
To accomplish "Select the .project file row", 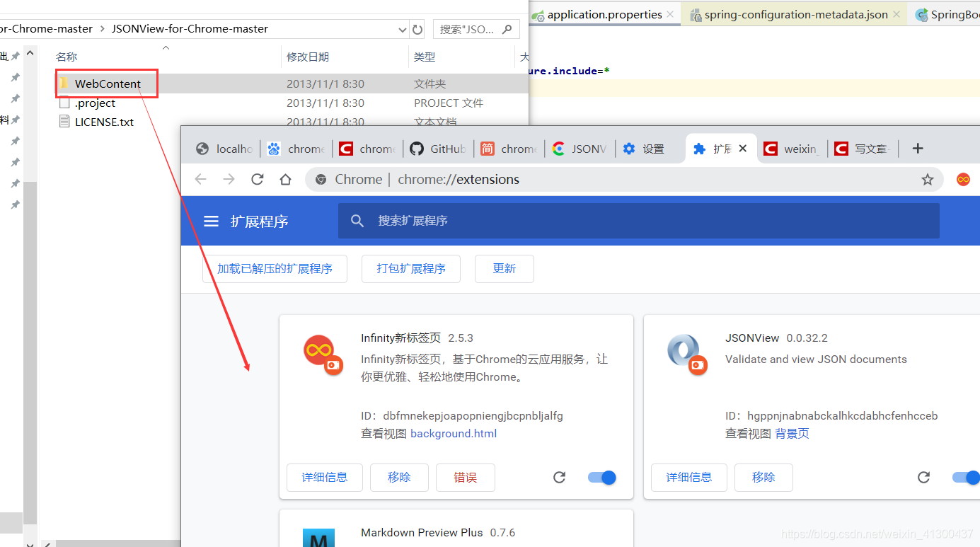I will pyautogui.click(x=292, y=103).
